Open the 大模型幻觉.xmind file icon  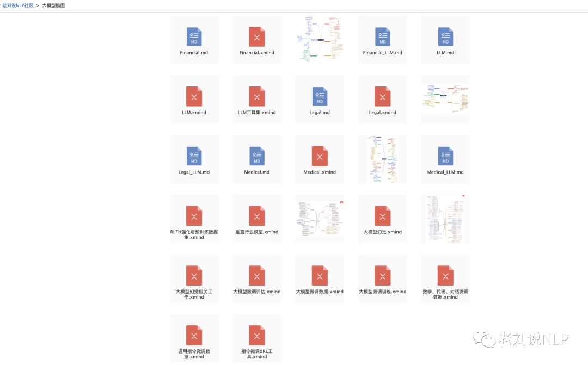383,216
